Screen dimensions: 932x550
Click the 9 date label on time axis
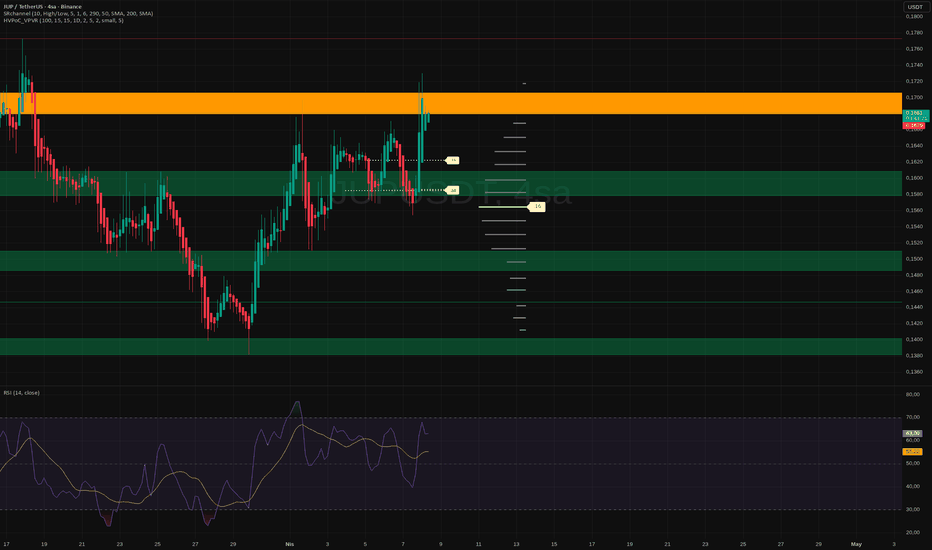point(440,544)
